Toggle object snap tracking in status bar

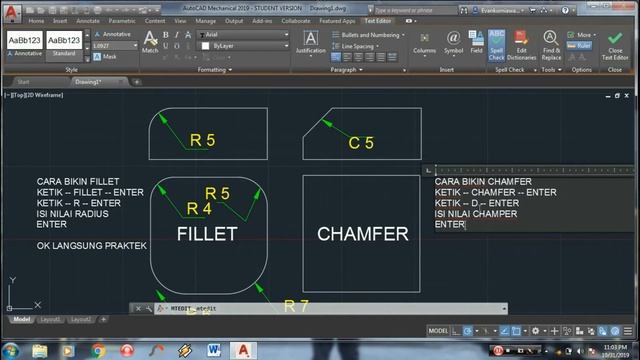[x=504, y=331]
